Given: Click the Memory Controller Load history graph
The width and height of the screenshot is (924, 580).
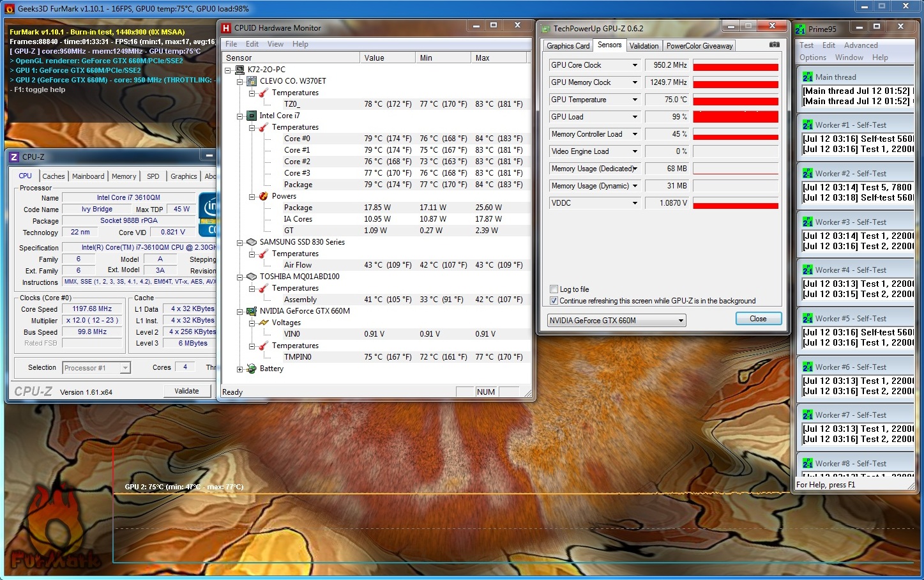Looking at the screenshot, I should [736, 134].
